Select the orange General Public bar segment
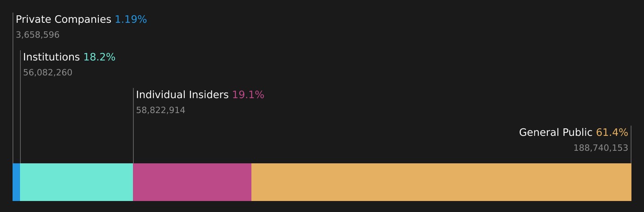Screen dimensions: 644x212 (x=441, y=182)
